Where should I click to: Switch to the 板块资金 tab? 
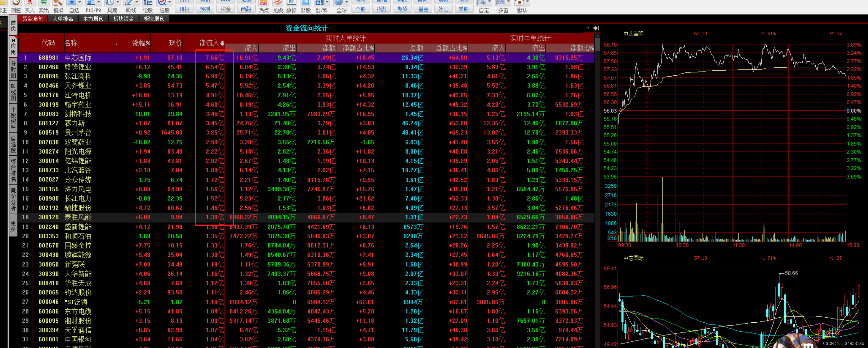pyautogui.click(x=124, y=19)
